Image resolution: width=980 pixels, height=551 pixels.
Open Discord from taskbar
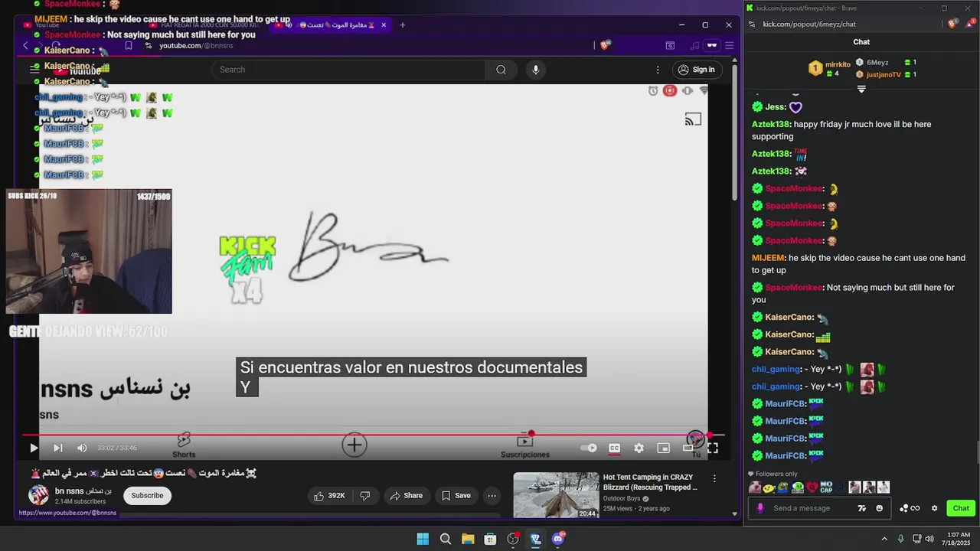click(558, 539)
